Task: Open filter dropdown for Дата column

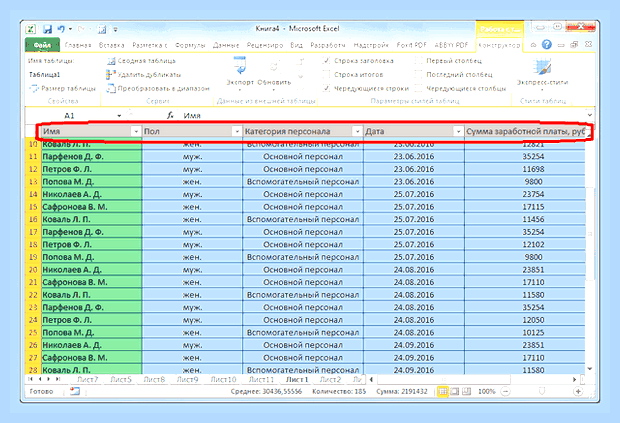Action: click(458, 131)
